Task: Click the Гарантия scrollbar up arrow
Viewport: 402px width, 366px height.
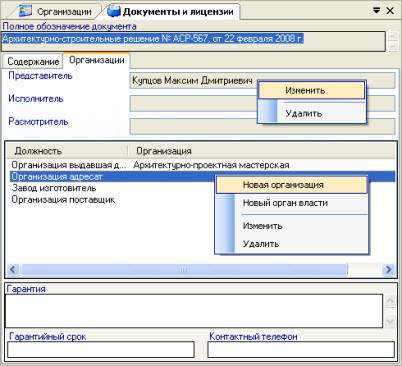Action: (x=390, y=301)
